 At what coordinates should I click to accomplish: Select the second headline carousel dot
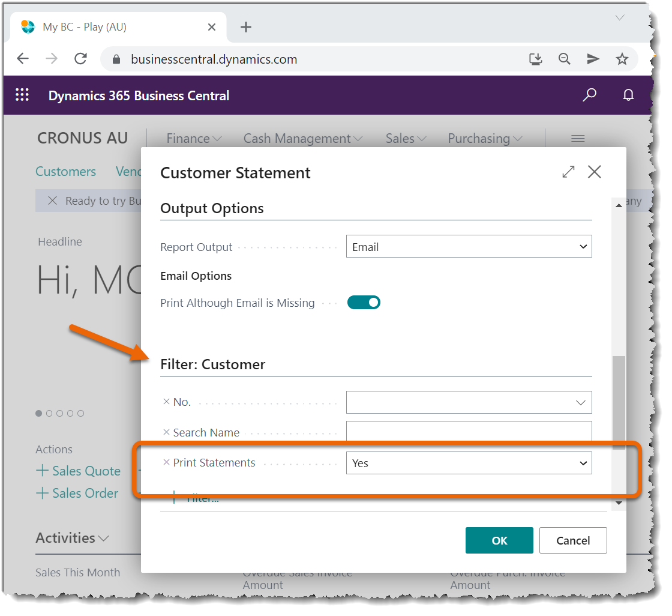(49, 413)
